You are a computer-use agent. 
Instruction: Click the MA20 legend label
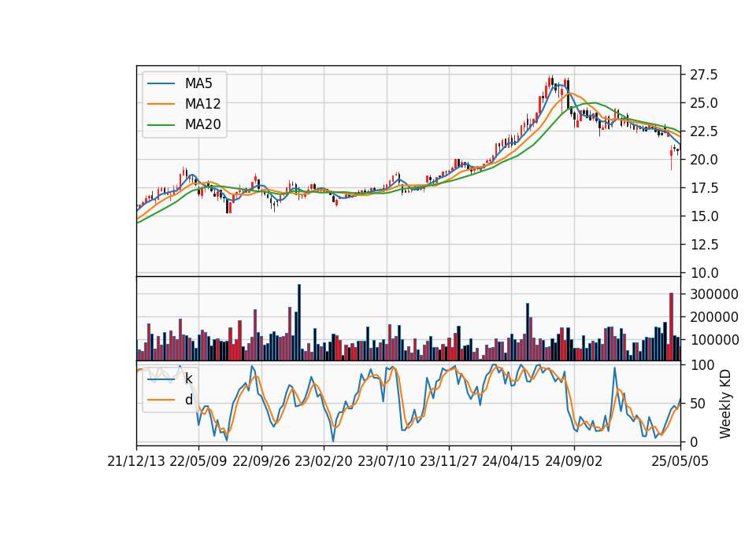coord(202,124)
